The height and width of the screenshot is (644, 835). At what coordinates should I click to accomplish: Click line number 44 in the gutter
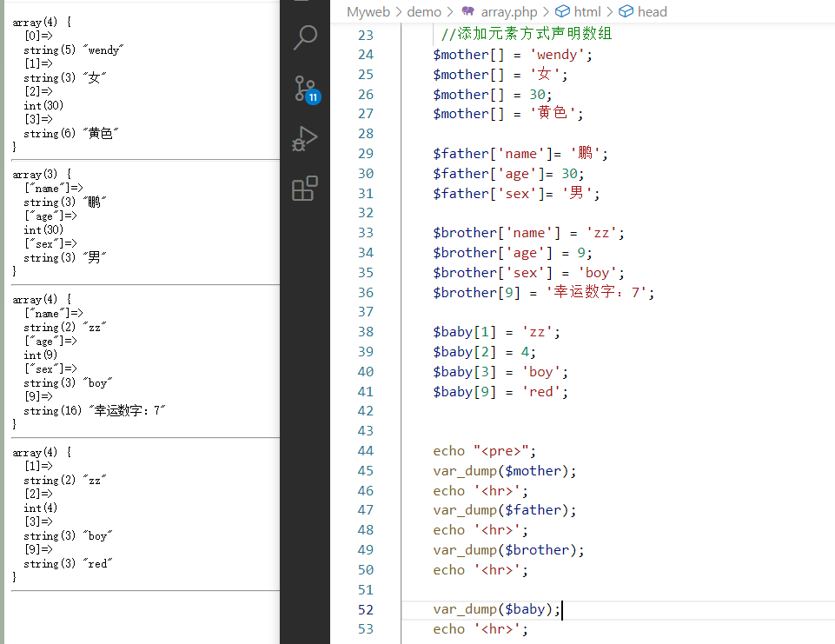point(365,451)
